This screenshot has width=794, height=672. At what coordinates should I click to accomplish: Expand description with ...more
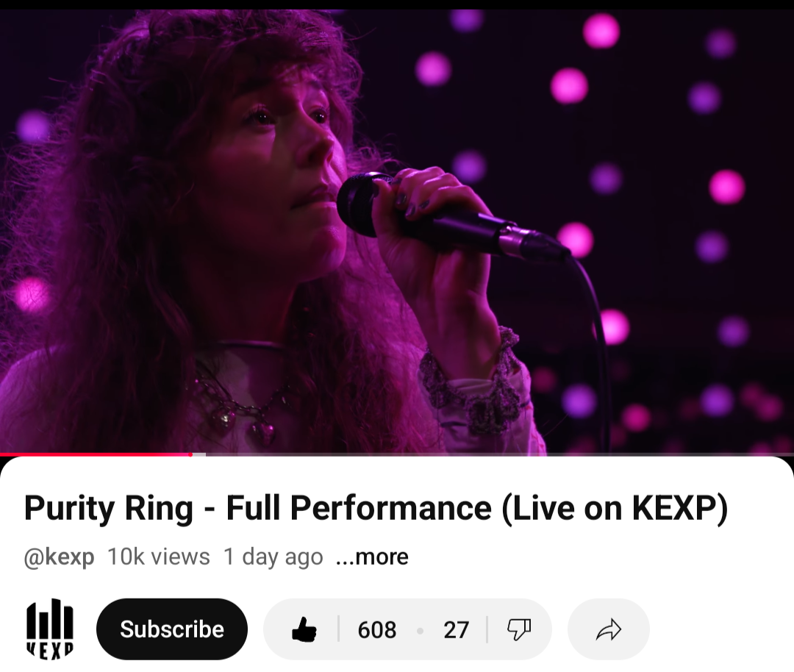[372, 557]
